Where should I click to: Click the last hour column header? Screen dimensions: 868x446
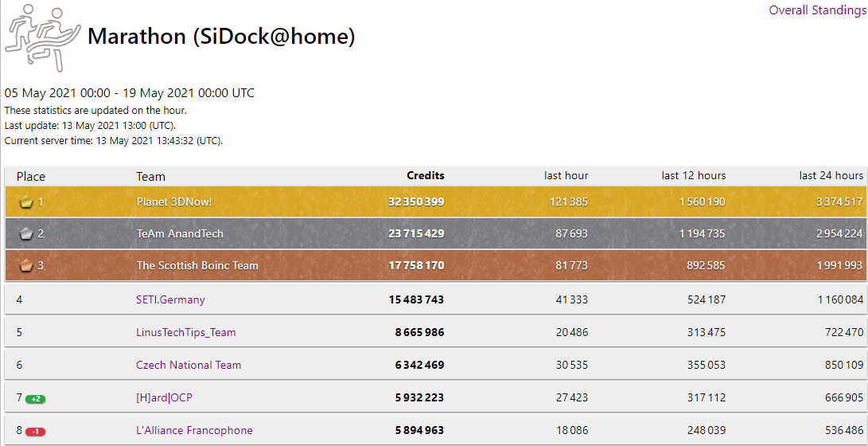566,176
